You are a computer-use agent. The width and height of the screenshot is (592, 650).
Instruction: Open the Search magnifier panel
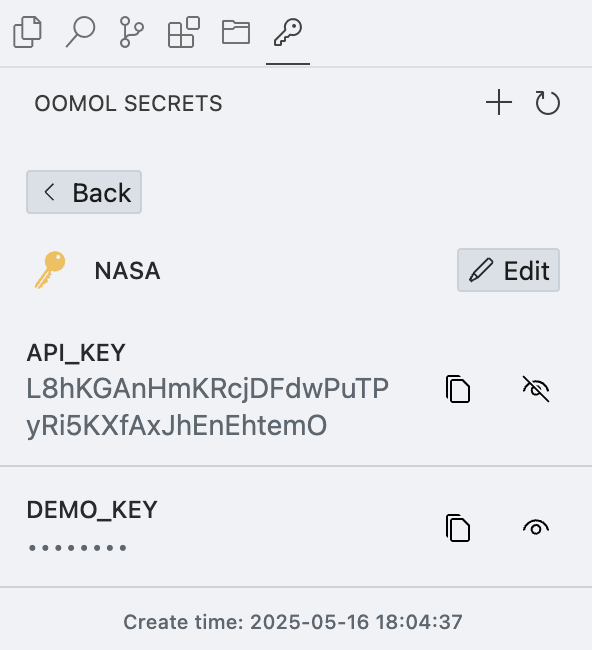tap(80, 32)
